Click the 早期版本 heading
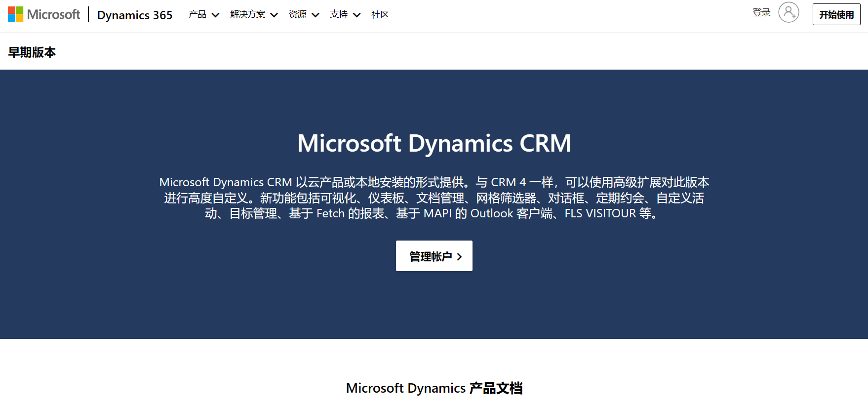 32,52
